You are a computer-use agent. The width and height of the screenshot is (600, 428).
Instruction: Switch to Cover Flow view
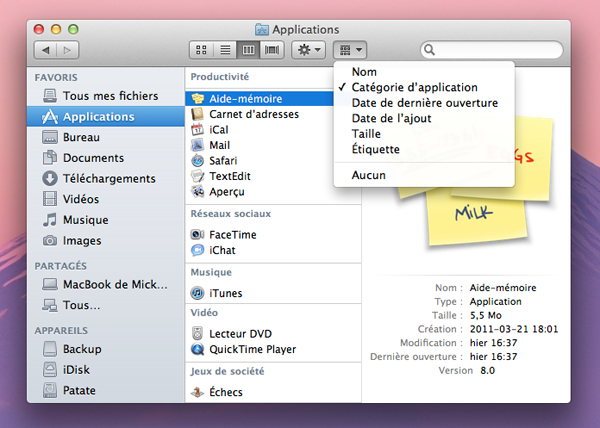point(272,50)
